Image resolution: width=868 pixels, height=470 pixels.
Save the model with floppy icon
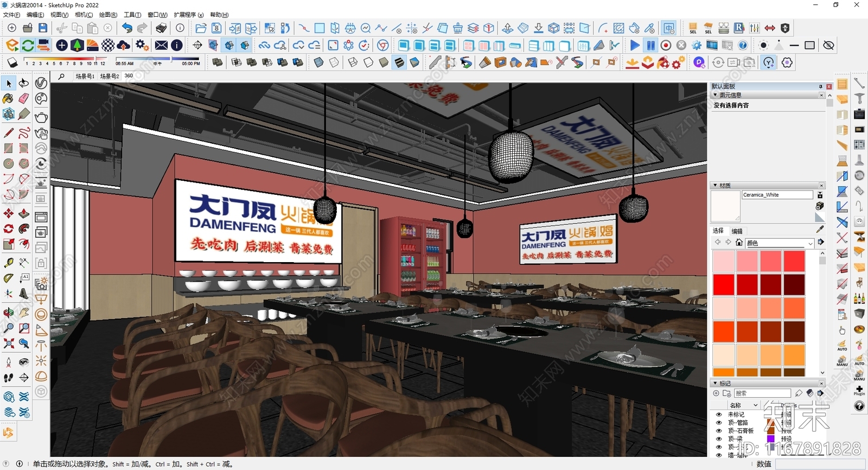click(43, 28)
